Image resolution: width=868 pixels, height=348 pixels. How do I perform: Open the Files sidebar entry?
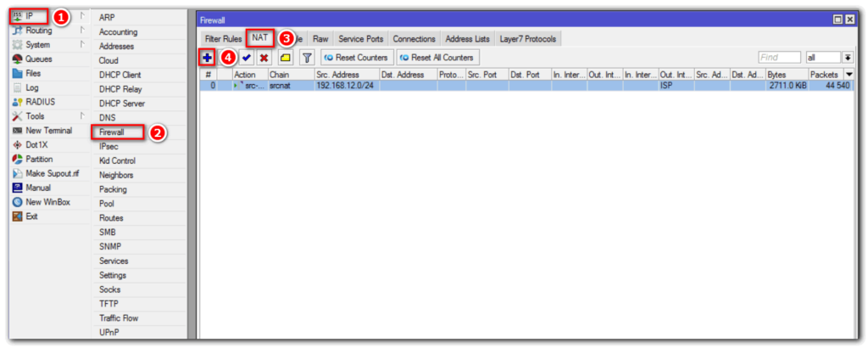click(33, 73)
